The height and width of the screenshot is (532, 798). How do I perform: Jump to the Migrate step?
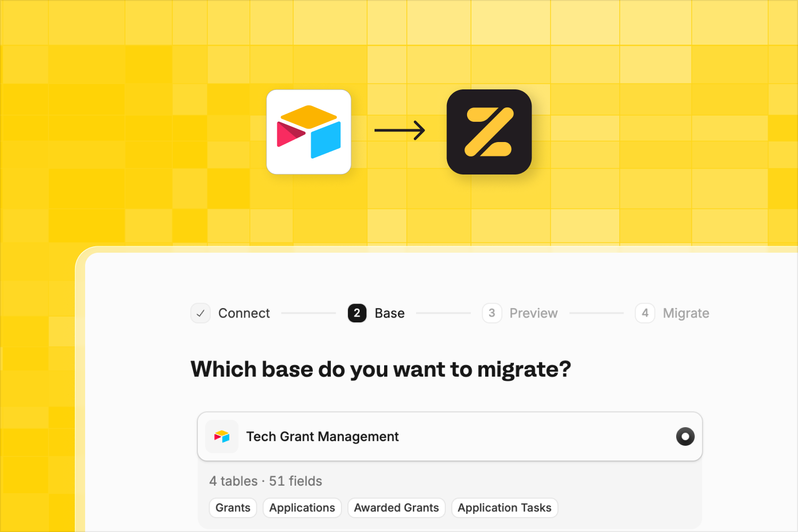[x=672, y=313]
